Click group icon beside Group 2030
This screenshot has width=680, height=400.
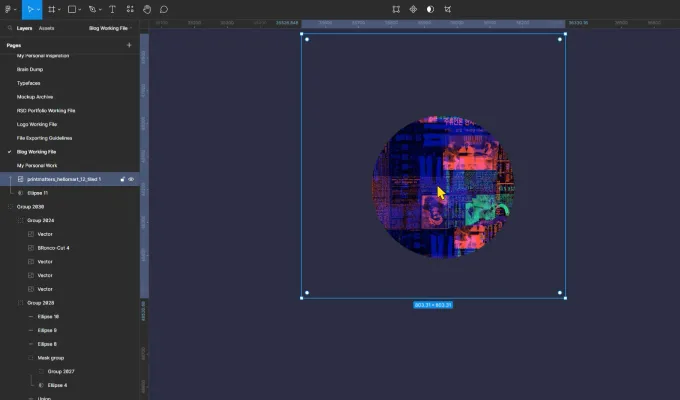10,207
